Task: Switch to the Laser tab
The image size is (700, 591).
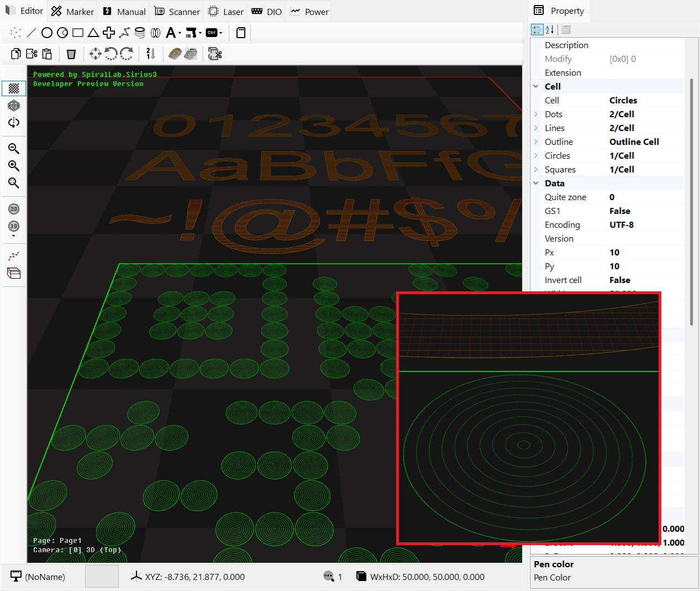Action: [225, 12]
